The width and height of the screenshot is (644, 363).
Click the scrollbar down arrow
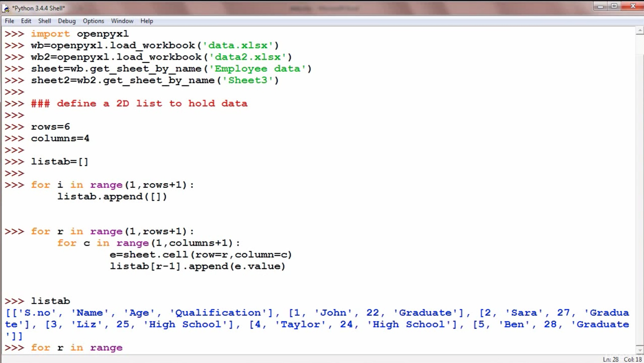[638, 350]
